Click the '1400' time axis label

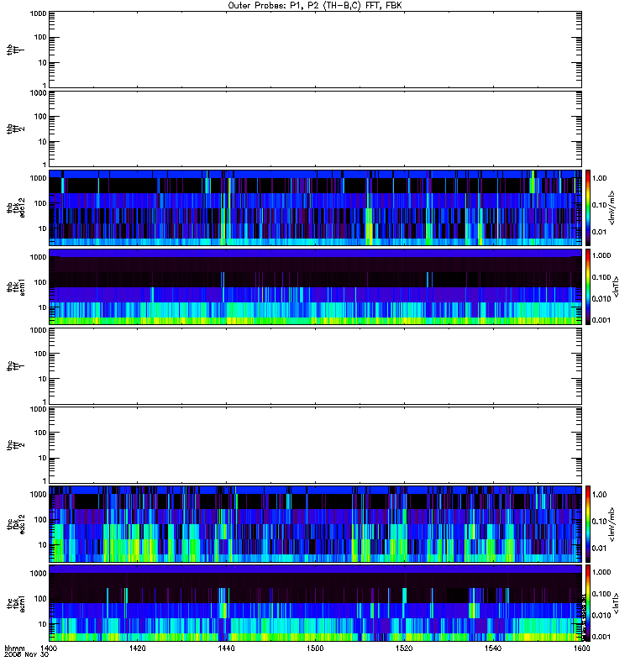(x=49, y=648)
